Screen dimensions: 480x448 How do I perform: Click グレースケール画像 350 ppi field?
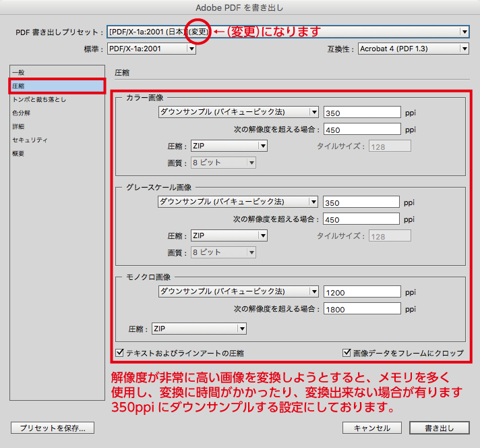point(361,202)
